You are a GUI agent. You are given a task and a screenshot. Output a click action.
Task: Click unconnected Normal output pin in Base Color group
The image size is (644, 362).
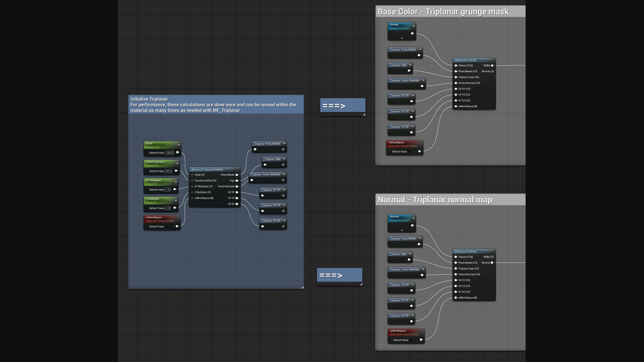492,71
